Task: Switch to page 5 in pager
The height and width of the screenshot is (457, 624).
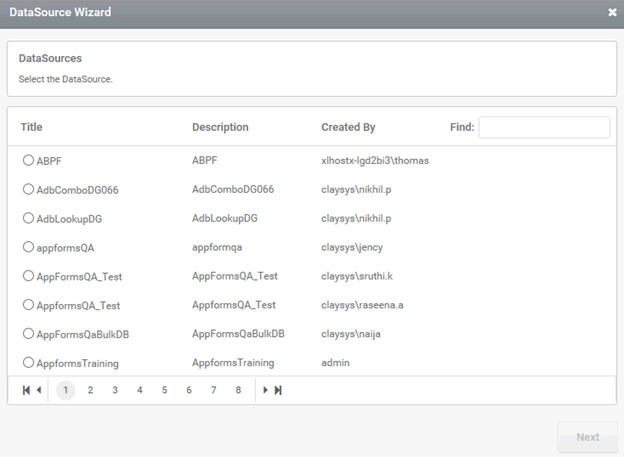Action: coord(164,390)
